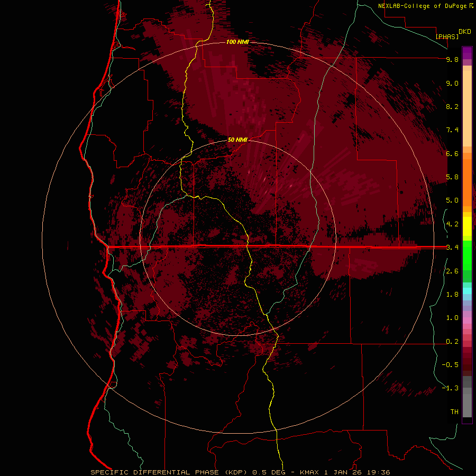Viewport: 476px width, 476px height.
Task: Click the [PHAS] unit label
Action: pyautogui.click(x=447, y=36)
